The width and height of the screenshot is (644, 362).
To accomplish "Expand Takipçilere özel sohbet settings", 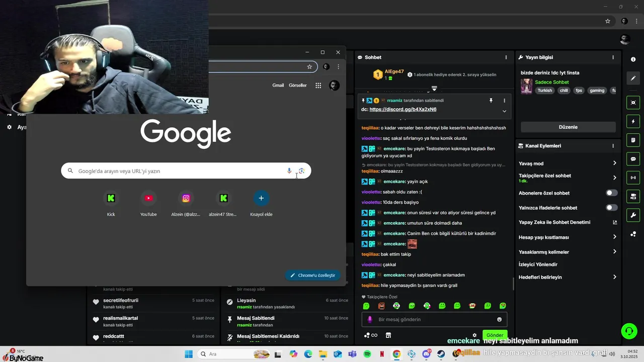I will [614, 177].
